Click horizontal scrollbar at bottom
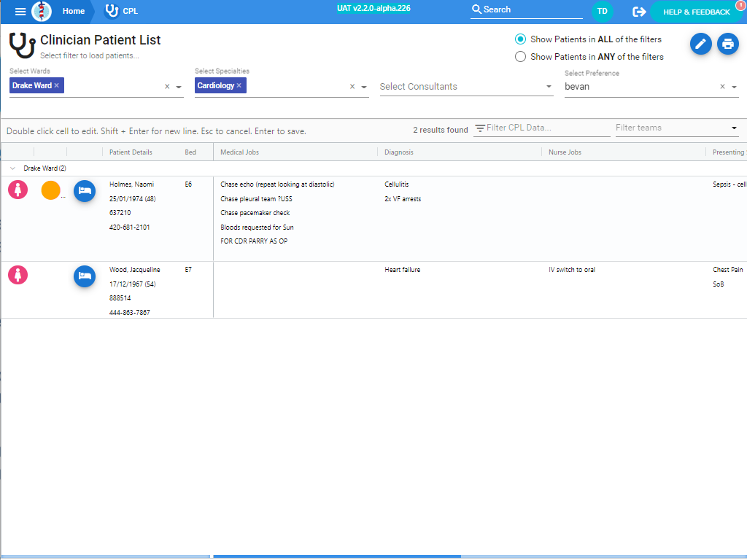 [337, 556]
